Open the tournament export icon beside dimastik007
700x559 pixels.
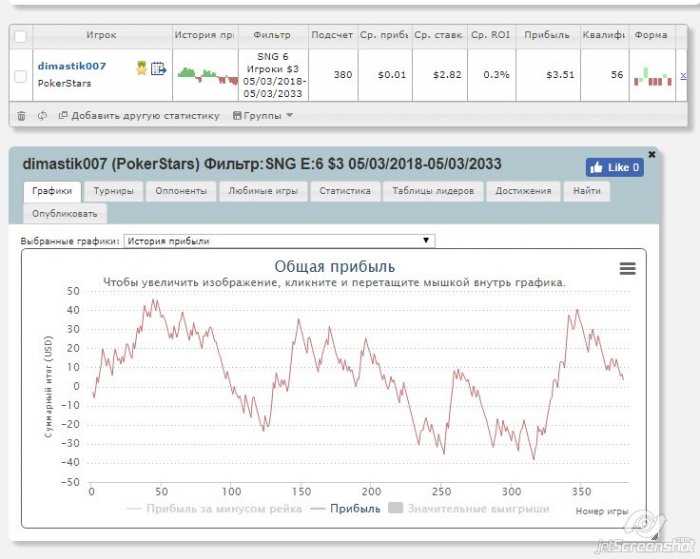158,68
